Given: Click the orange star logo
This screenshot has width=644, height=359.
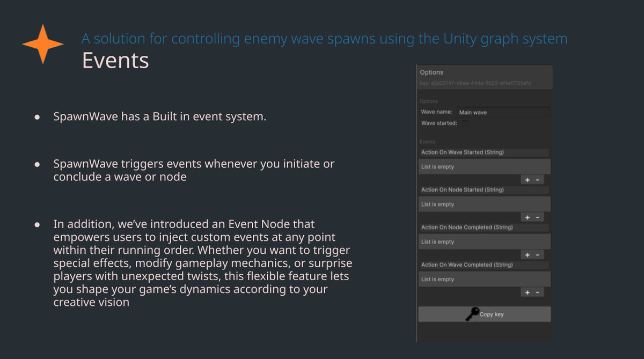Looking at the screenshot, I should coord(43,44).
